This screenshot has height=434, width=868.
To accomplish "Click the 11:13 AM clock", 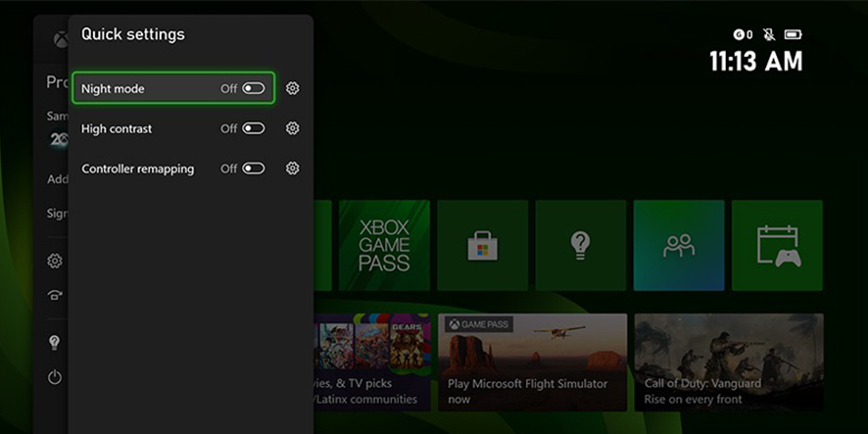I will tap(756, 62).
